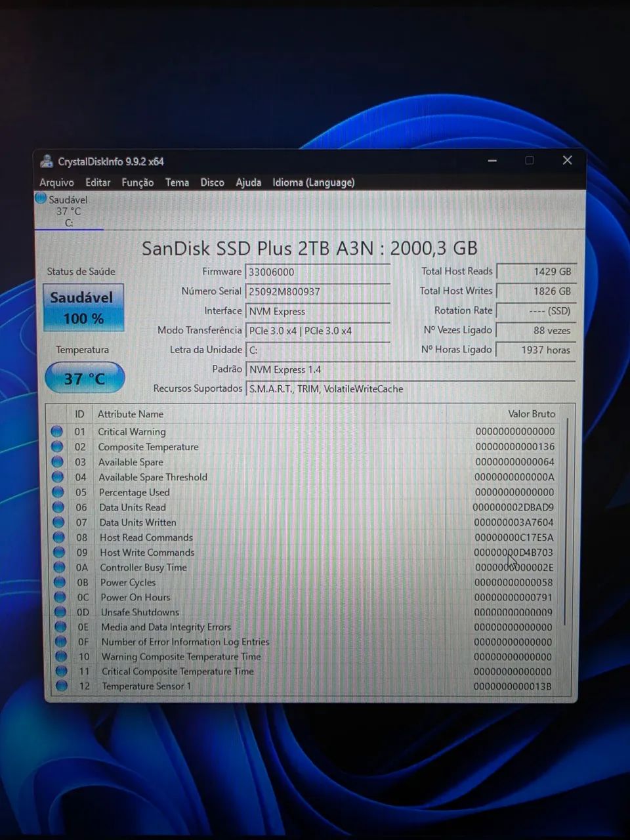The width and height of the screenshot is (630, 840).
Task: Click raw value 00000000C17E5A
Action: 514,537
